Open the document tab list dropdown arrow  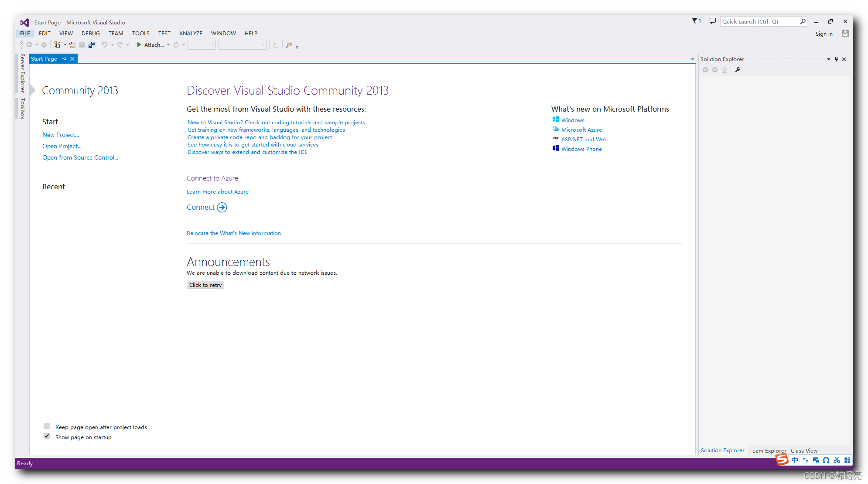(692, 59)
